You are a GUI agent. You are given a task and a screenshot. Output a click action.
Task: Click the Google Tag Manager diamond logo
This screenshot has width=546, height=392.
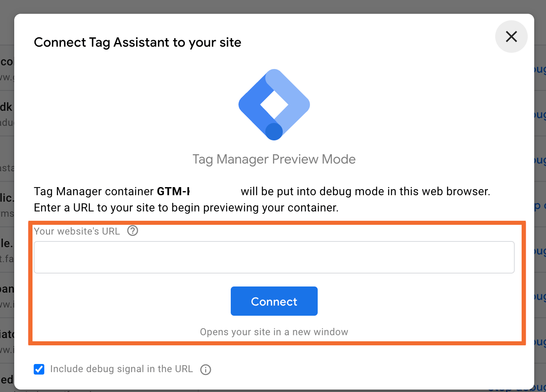274,105
